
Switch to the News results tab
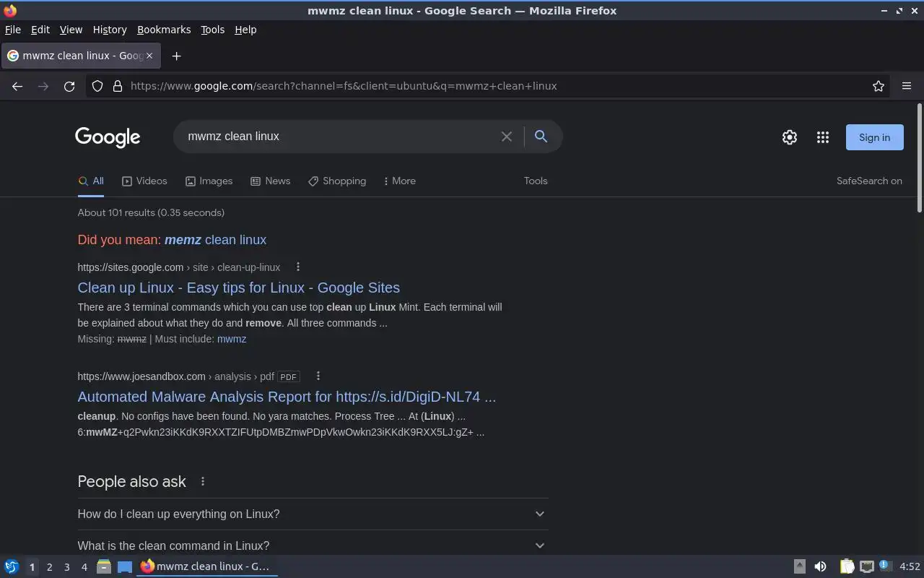pyautogui.click(x=270, y=181)
